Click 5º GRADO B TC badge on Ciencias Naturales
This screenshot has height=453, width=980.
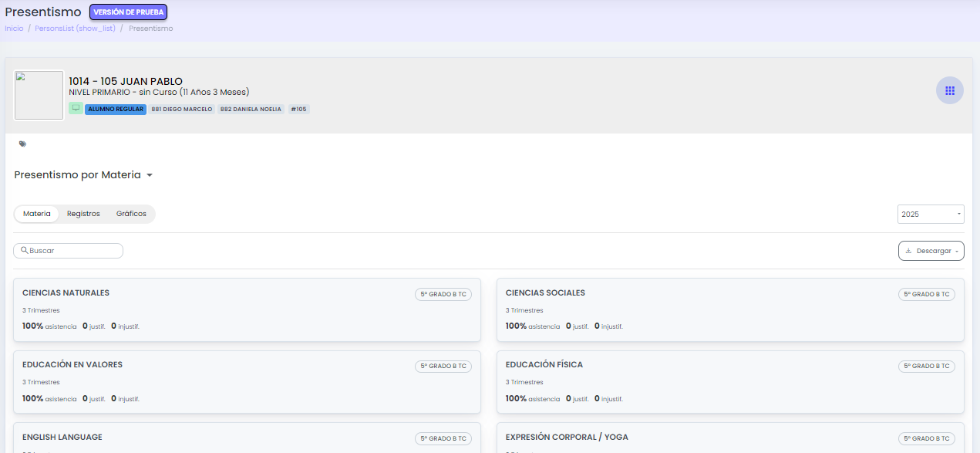point(443,294)
